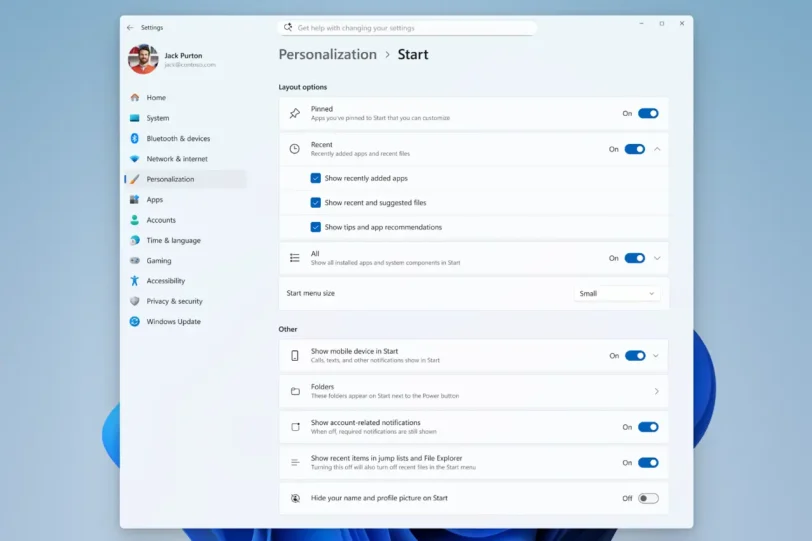This screenshot has height=541, width=812.
Task: Open Home in the sidebar
Action: coord(185,97)
